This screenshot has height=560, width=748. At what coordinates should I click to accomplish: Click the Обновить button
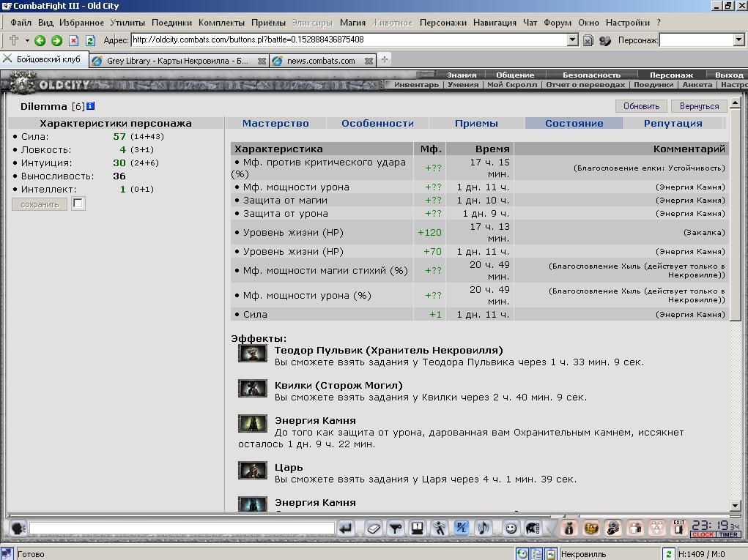(x=641, y=106)
